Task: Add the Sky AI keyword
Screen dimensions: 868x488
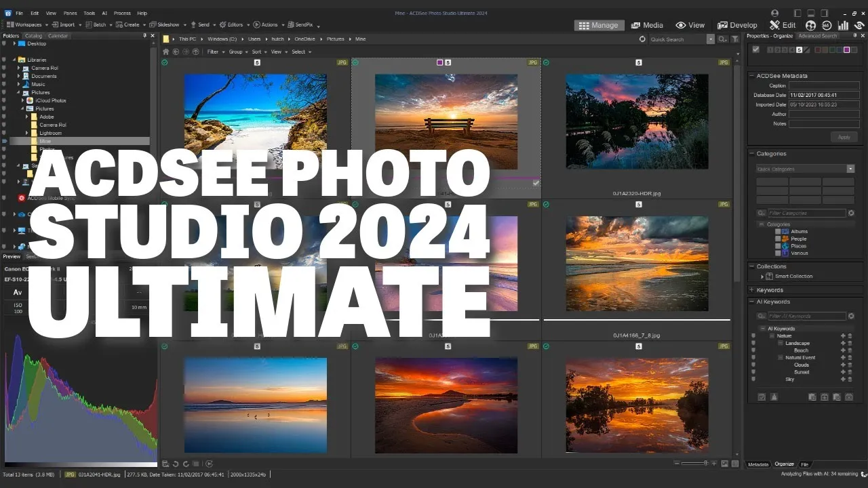Action: tap(843, 379)
